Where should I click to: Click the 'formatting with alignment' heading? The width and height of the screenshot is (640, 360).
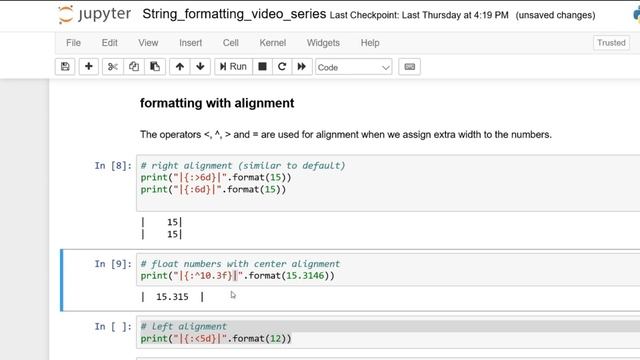pyautogui.click(x=217, y=103)
